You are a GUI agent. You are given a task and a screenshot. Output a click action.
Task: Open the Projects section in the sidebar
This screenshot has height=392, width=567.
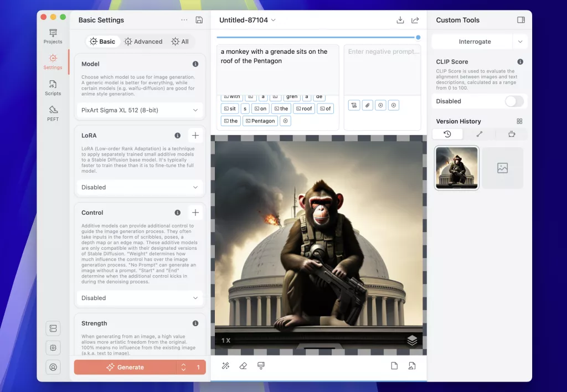(53, 37)
